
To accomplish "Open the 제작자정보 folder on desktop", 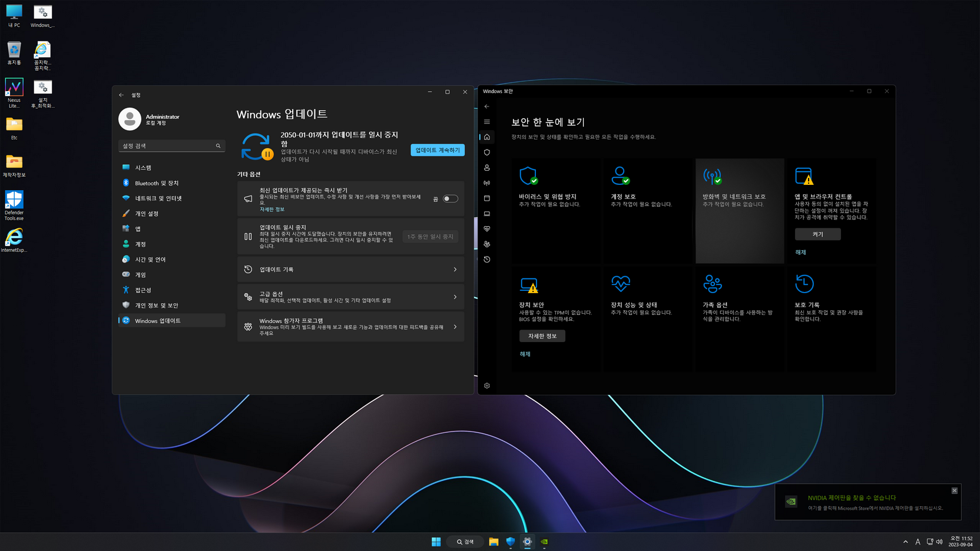I will [14, 166].
